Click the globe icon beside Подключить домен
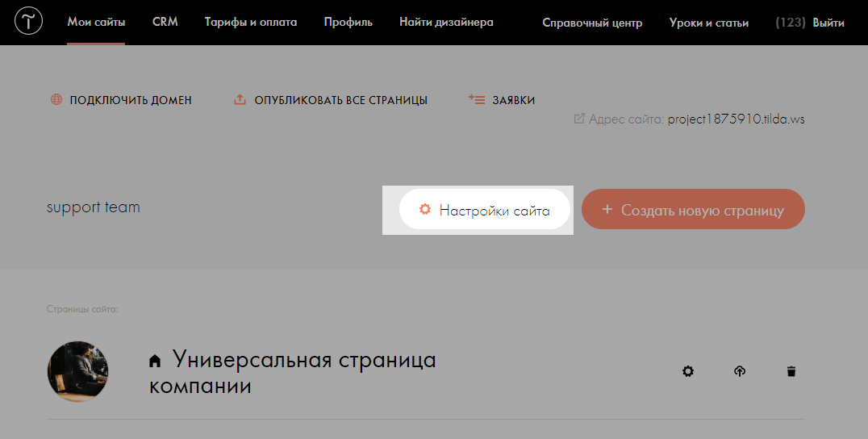Viewport: 868px width, 439px height. pyautogui.click(x=56, y=99)
